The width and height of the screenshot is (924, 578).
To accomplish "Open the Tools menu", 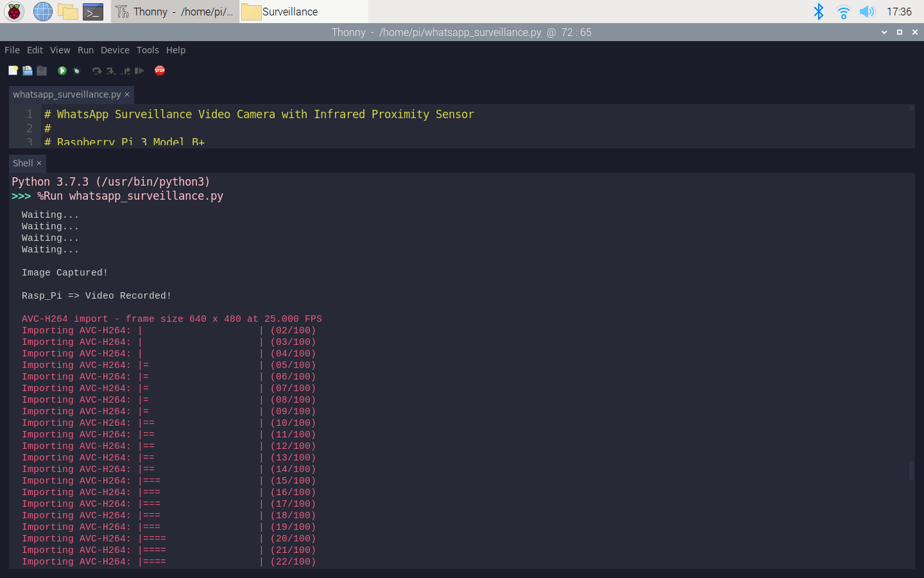I will (x=148, y=50).
